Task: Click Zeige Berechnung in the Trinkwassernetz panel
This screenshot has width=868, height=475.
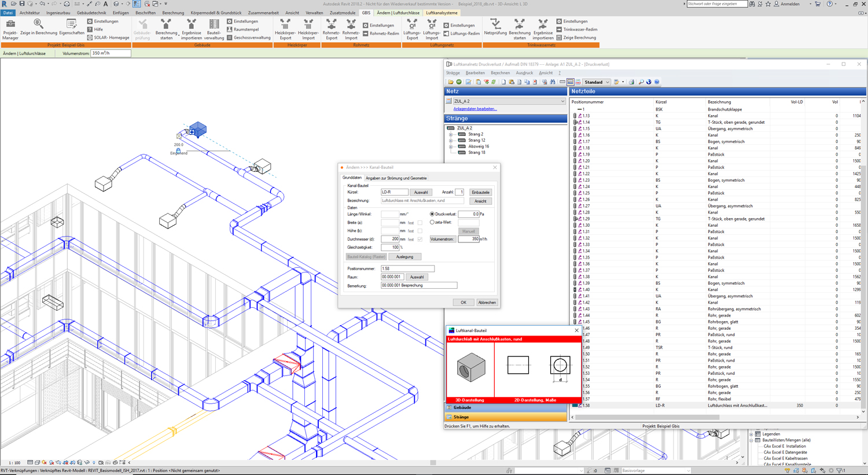Action: click(576, 38)
